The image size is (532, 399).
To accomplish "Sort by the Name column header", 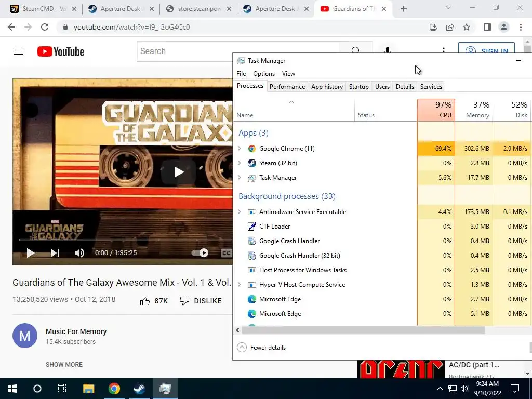I will pos(294,110).
